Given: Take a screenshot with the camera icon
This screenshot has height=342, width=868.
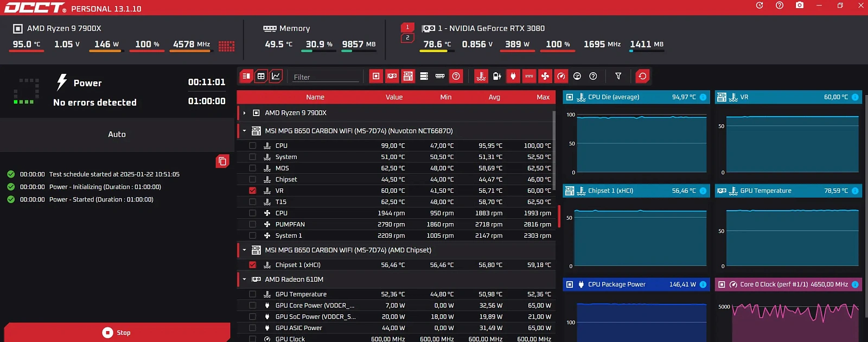Looking at the screenshot, I should (x=800, y=5).
